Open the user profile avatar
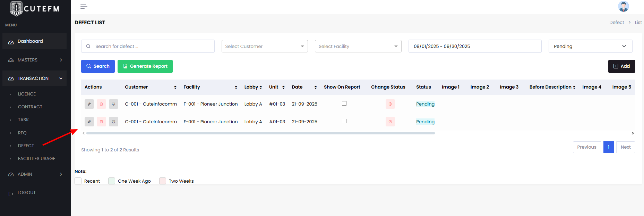This screenshot has width=644, height=216. coord(623,7)
